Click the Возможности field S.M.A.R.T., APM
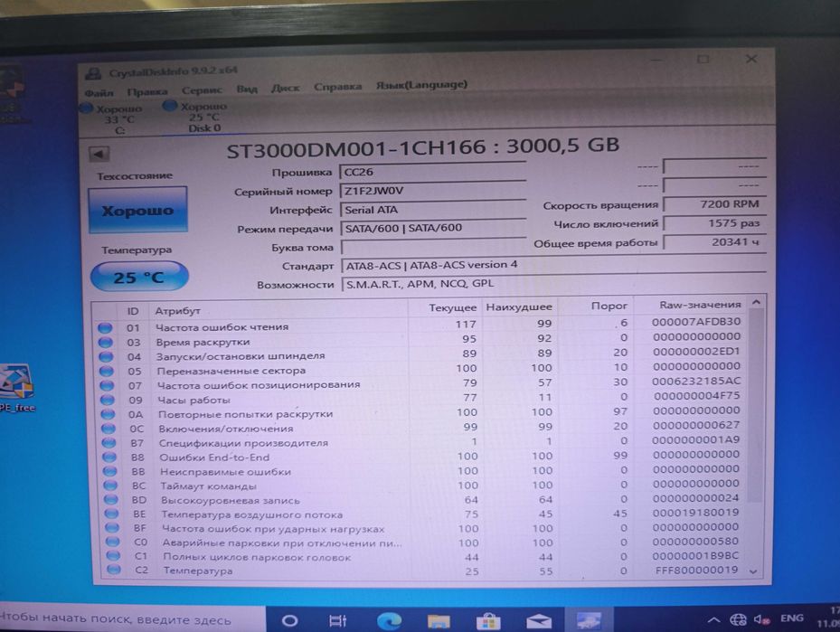The height and width of the screenshot is (632, 840). pyautogui.click(x=554, y=283)
